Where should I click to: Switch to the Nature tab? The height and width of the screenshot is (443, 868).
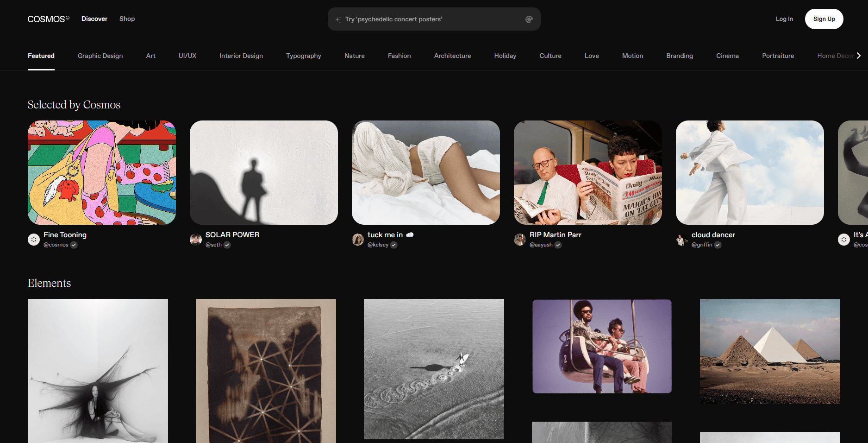355,56
